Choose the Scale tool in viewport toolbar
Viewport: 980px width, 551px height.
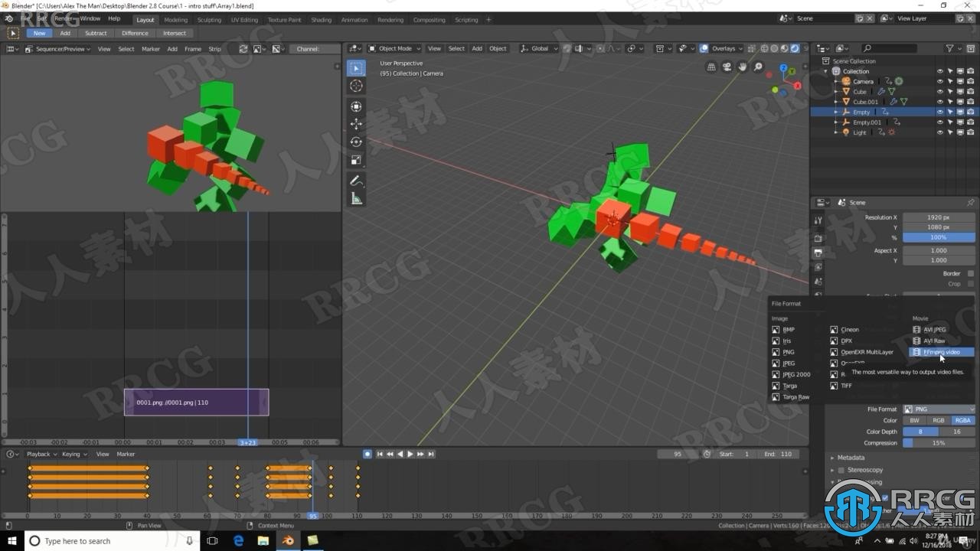coord(356,160)
